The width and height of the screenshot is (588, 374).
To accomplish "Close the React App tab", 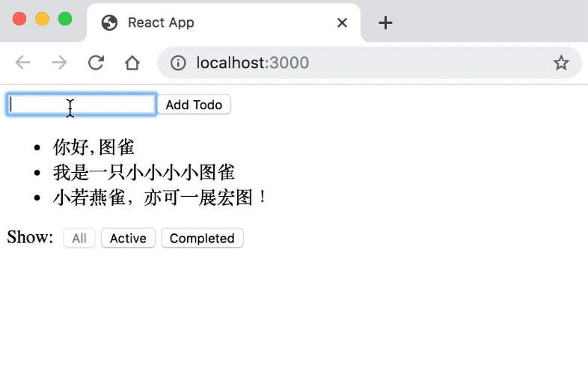I will (342, 23).
